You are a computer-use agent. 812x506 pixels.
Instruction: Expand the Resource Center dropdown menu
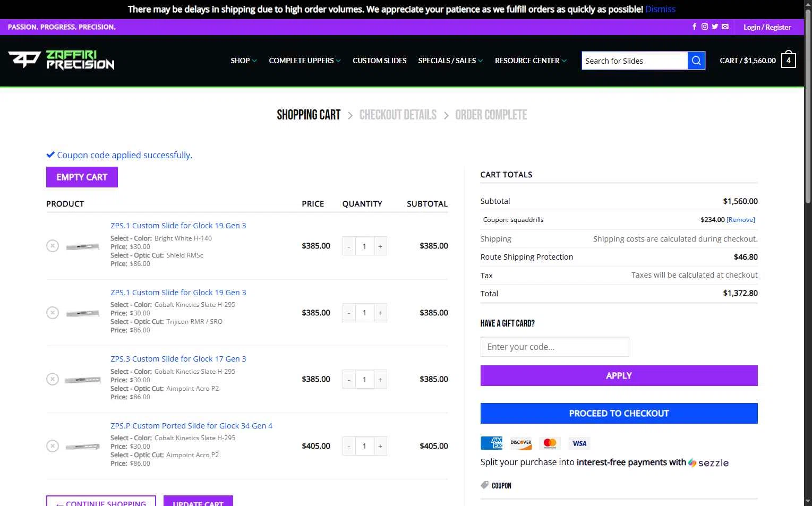[531, 61]
